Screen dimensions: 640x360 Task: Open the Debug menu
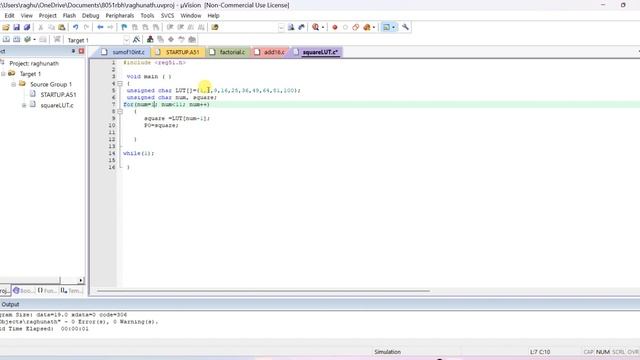point(90,16)
